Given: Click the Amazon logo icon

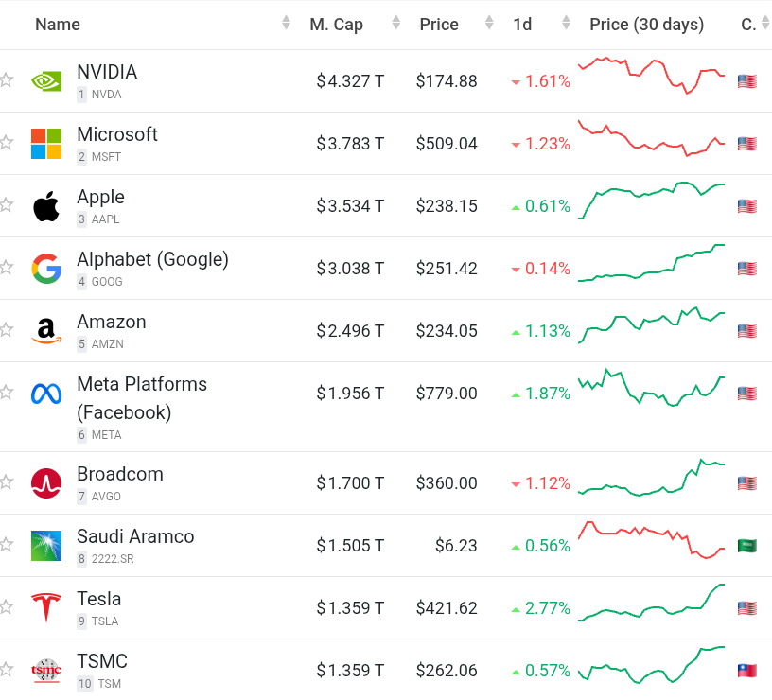Looking at the screenshot, I should tap(46, 331).
